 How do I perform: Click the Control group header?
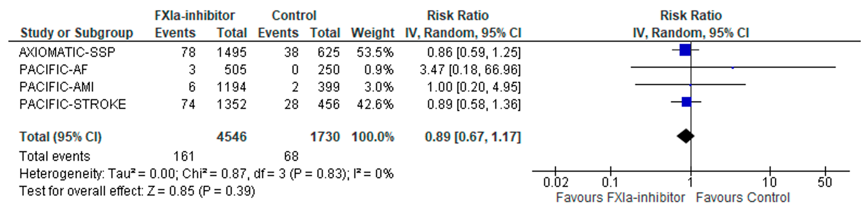pos(294,16)
